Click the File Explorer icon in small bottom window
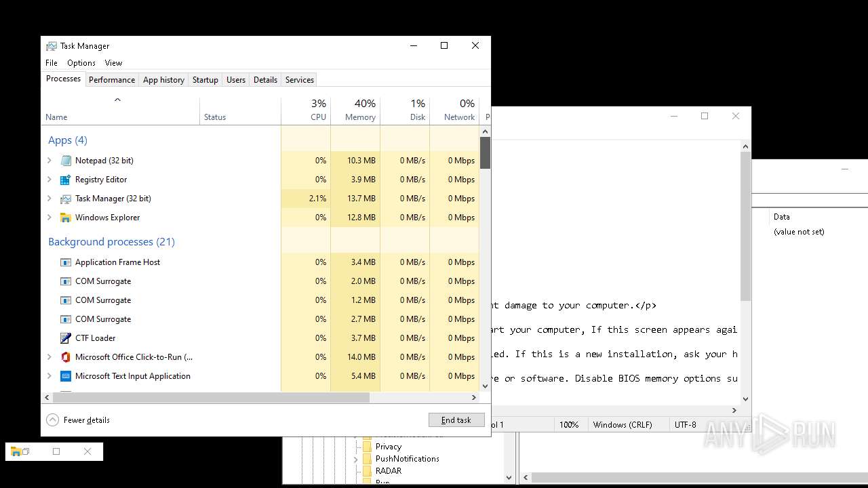Image resolution: width=868 pixels, height=488 pixels. point(16,451)
